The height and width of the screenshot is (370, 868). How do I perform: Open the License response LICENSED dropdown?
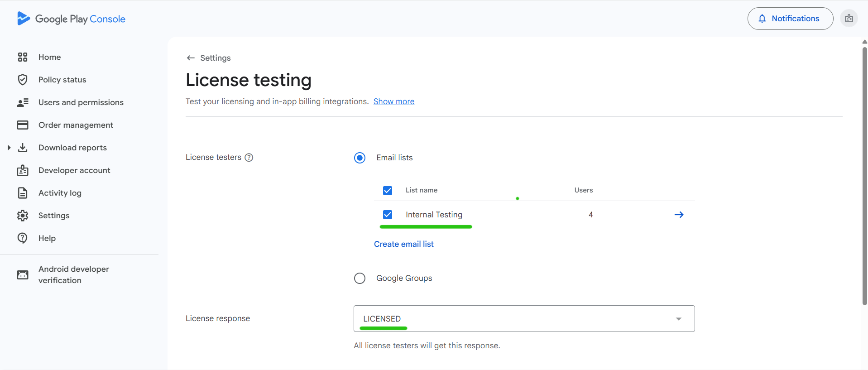pos(524,319)
